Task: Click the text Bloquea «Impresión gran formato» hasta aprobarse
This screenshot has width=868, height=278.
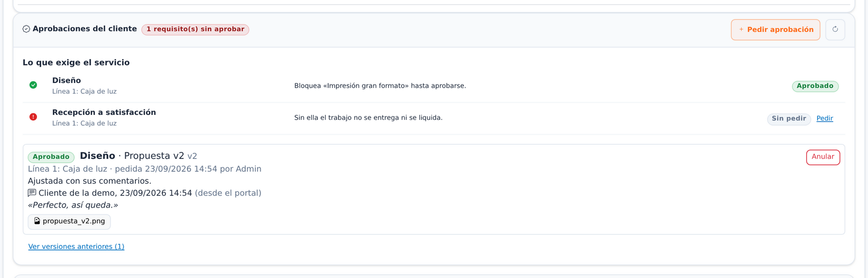Action: (x=380, y=86)
